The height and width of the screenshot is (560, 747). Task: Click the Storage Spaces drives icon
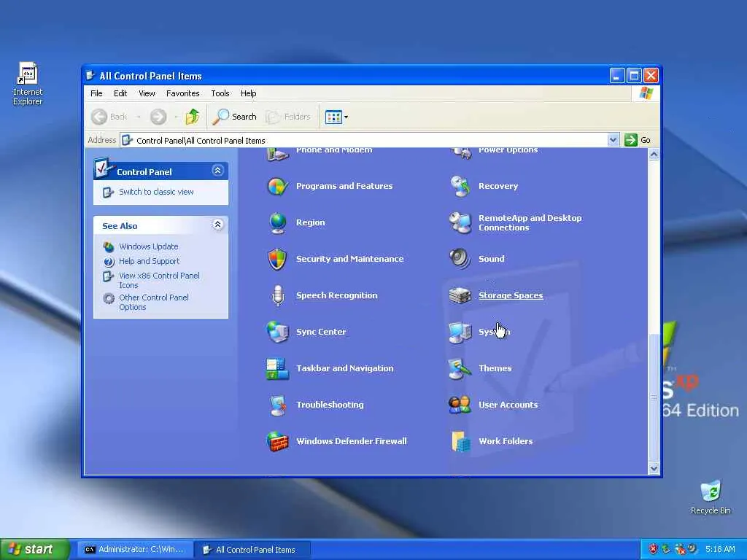click(x=460, y=296)
